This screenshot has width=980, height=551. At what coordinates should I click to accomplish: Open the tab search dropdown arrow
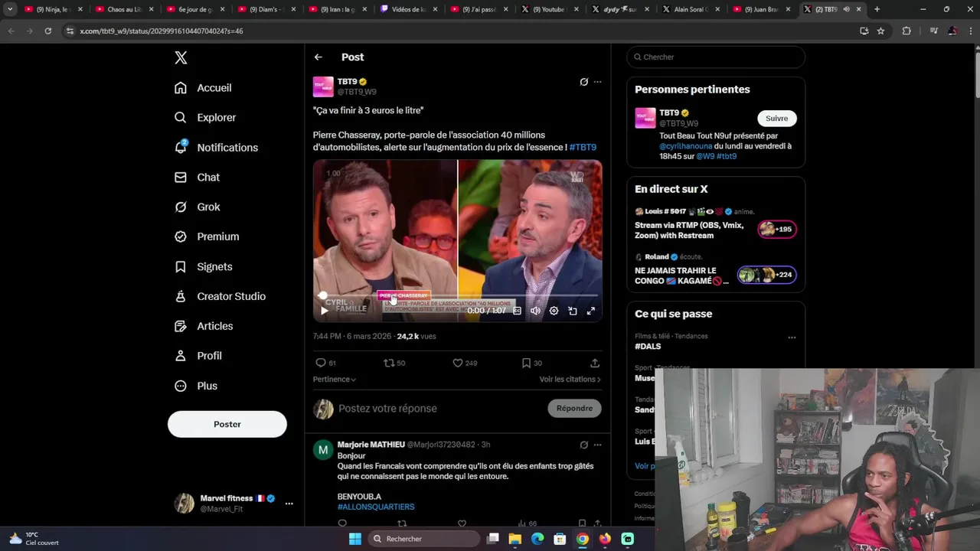point(10,9)
